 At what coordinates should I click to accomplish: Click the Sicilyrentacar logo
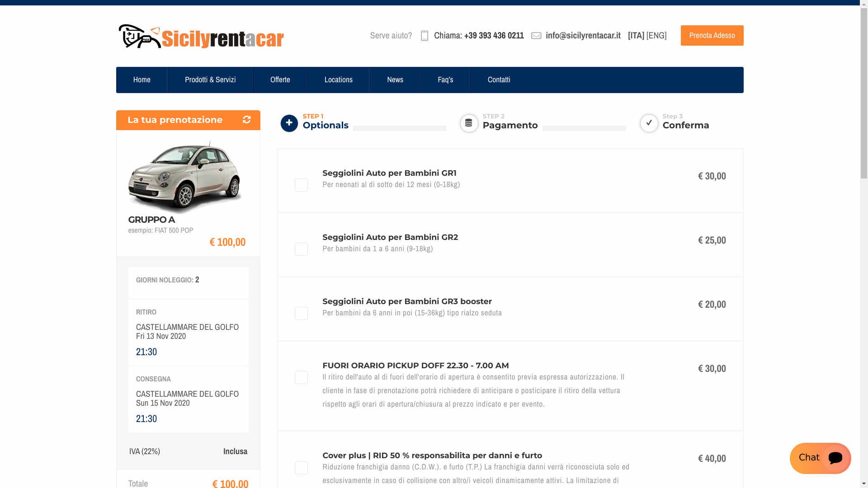(x=201, y=36)
